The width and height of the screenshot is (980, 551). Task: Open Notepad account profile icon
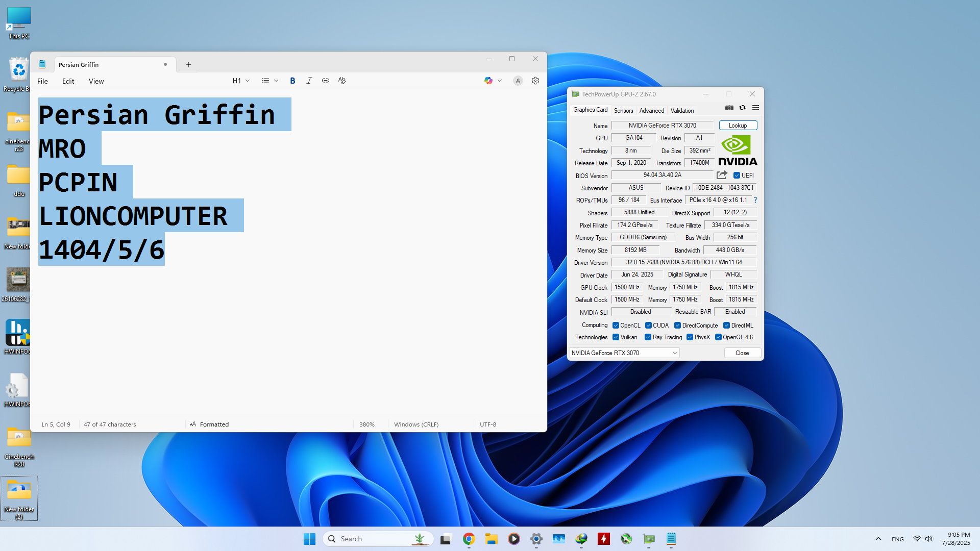pyautogui.click(x=518, y=81)
